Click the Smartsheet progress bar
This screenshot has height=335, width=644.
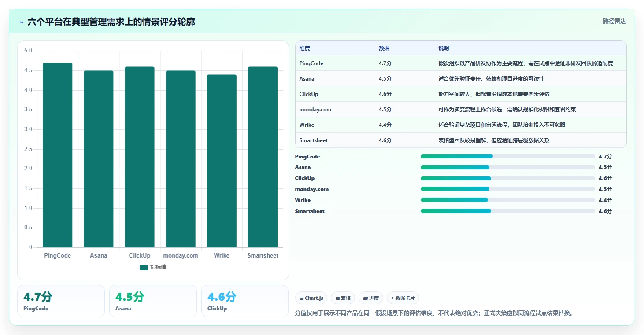point(508,211)
